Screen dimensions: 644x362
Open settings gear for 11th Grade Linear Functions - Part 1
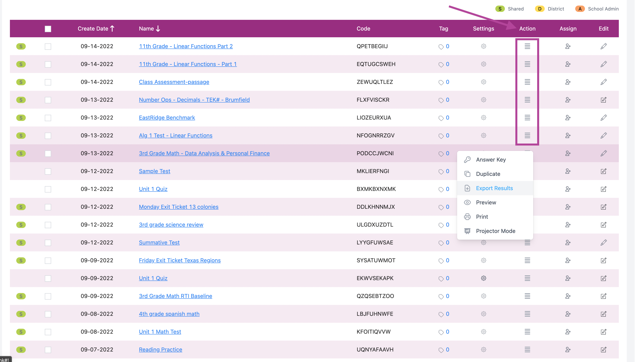[x=483, y=64]
